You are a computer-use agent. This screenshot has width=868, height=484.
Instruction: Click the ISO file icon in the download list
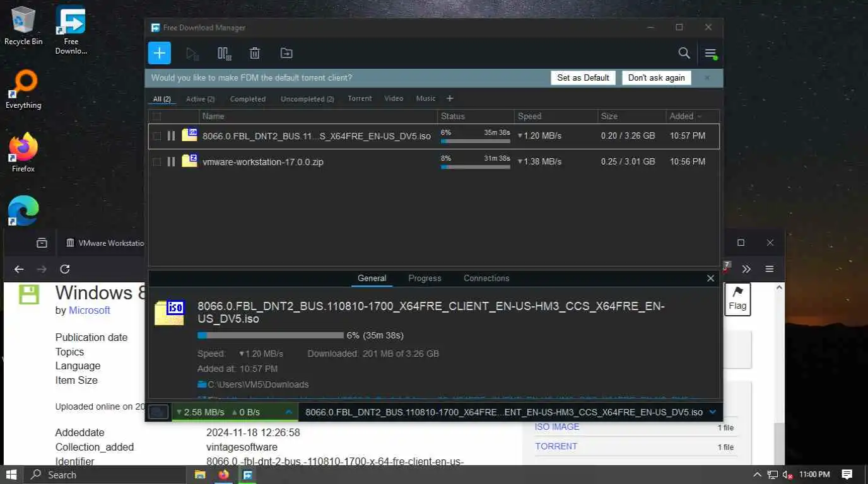pyautogui.click(x=189, y=135)
